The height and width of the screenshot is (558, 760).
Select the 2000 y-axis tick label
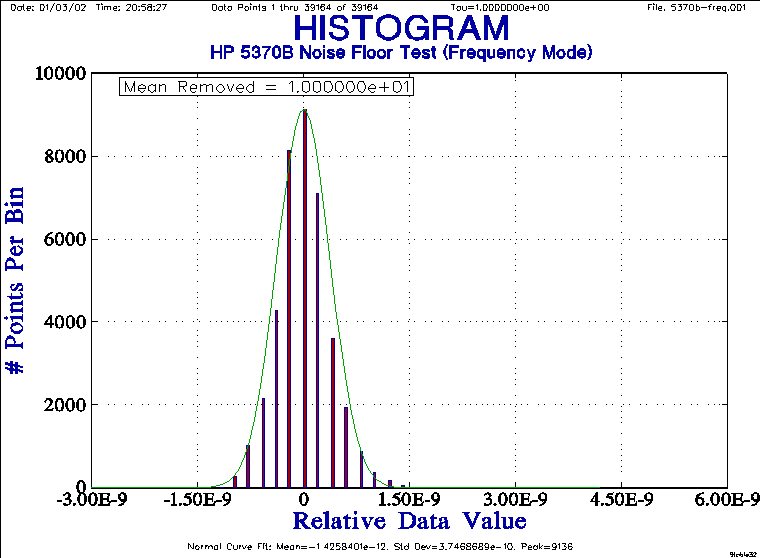[x=65, y=404]
